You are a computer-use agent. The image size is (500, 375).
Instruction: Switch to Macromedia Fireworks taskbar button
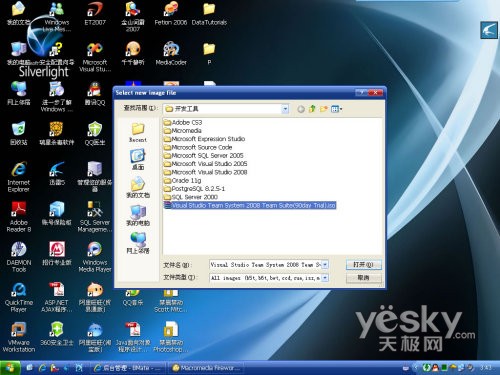[x=206, y=368]
